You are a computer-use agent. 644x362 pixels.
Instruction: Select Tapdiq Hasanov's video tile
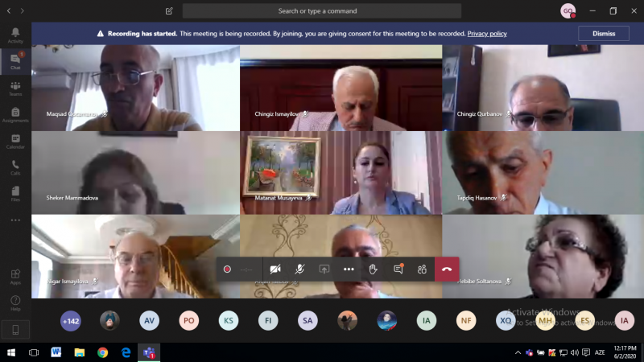(x=543, y=173)
